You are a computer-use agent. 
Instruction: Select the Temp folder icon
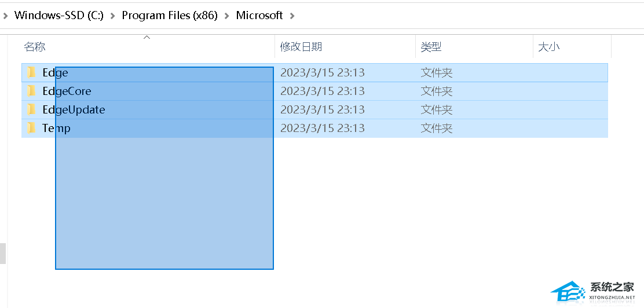32,128
